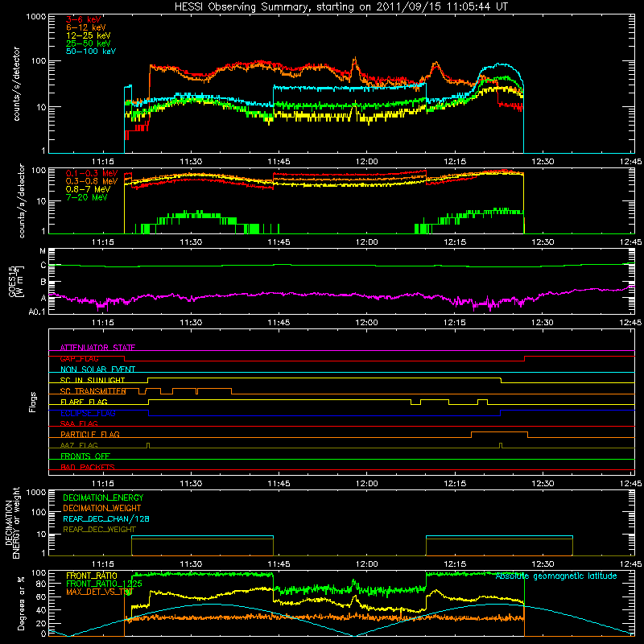Image resolution: width=644 pixels, height=644 pixels.
Task: Select the ATTENUATOR_STATE flag label
Action: [97, 348]
